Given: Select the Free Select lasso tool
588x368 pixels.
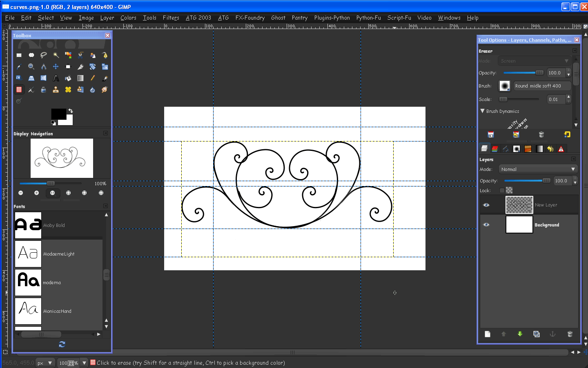Looking at the screenshot, I should [43, 55].
